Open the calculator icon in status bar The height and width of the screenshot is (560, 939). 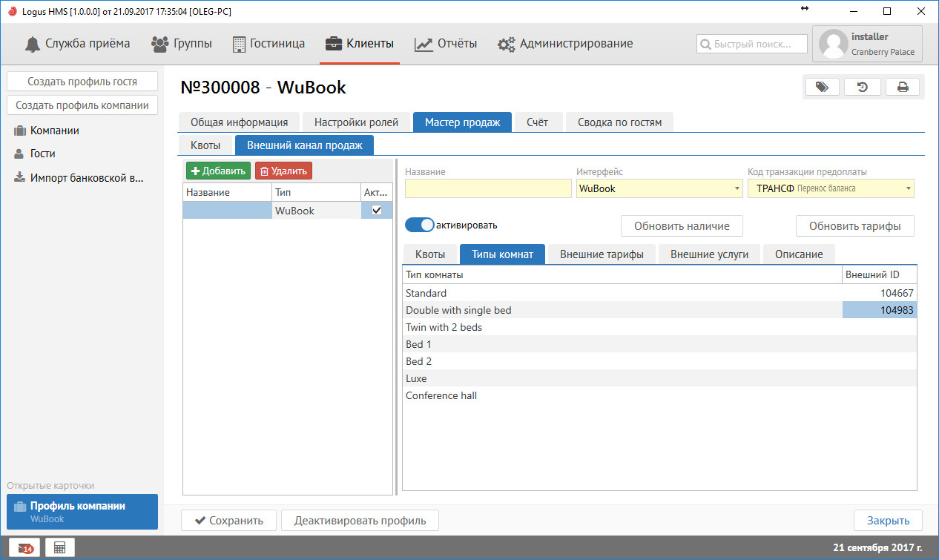point(60,548)
